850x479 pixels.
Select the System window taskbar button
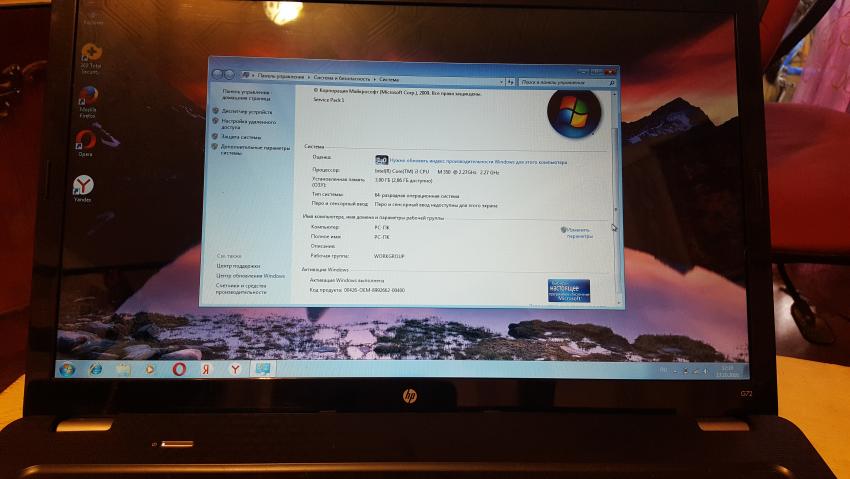[x=262, y=369]
